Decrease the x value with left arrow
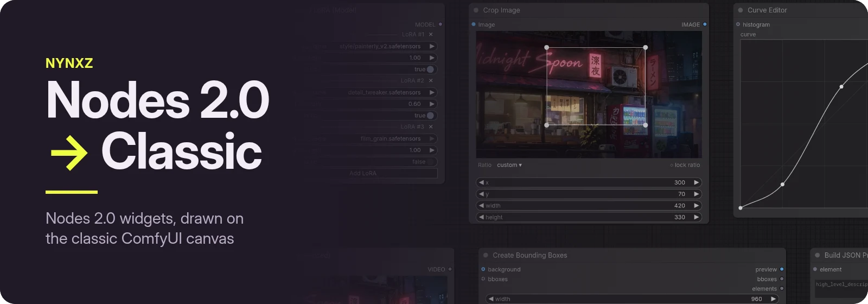The width and height of the screenshot is (868, 304). pos(481,182)
